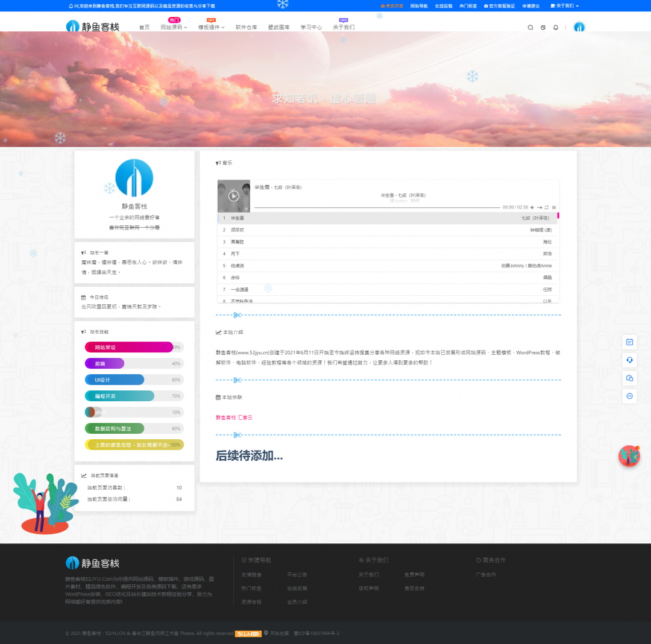Open the headset customer service icon
Screen dimensions: 651x644
coord(629,360)
